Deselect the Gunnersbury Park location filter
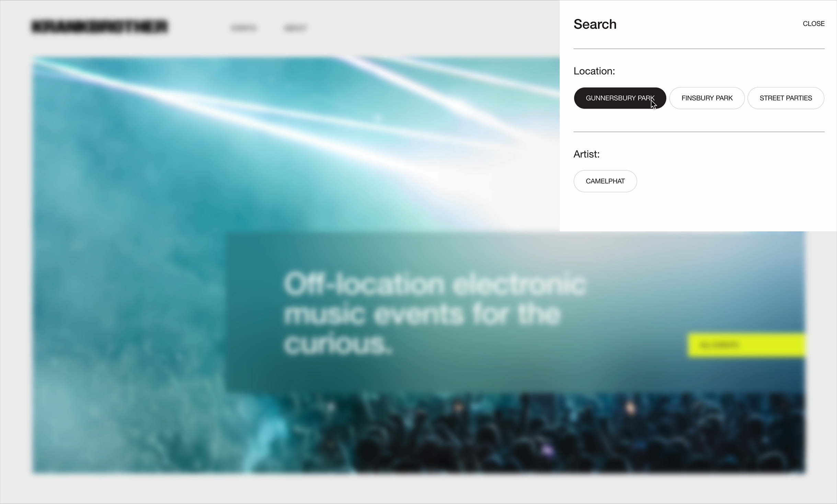This screenshot has height=504, width=837. pyautogui.click(x=620, y=98)
